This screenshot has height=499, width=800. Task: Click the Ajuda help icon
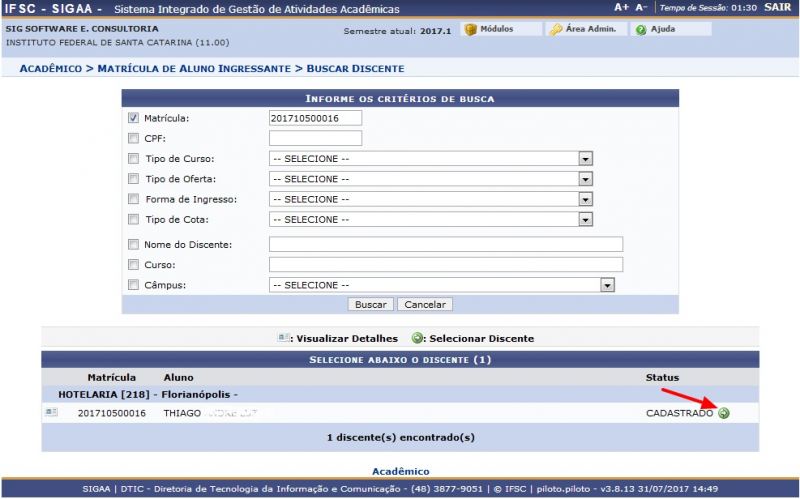click(x=640, y=30)
